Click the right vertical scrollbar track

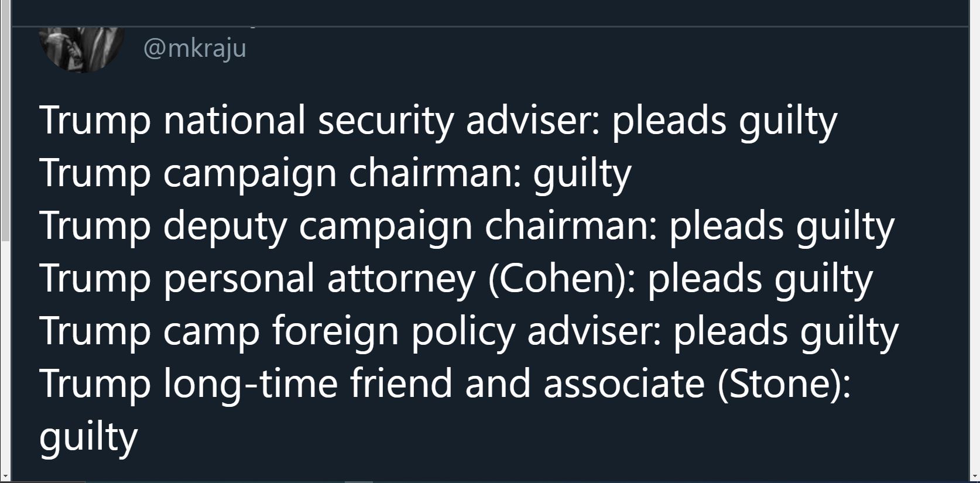click(975, 234)
